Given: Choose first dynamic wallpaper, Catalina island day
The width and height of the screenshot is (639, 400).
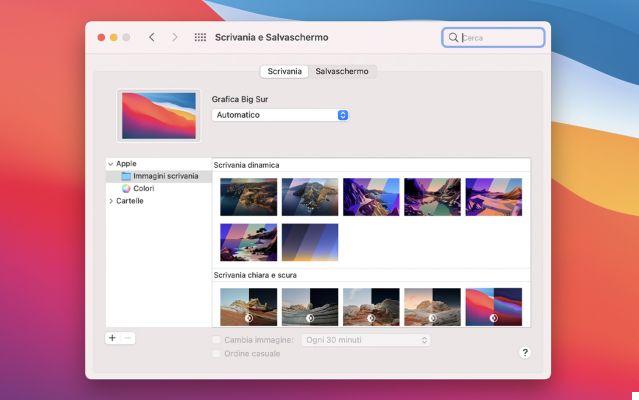Looking at the screenshot, I should click(249, 197).
